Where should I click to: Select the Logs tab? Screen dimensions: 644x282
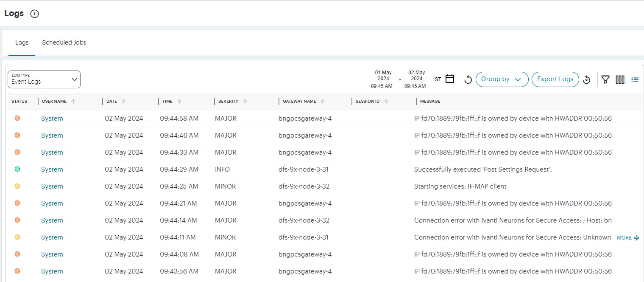coord(22,42)
